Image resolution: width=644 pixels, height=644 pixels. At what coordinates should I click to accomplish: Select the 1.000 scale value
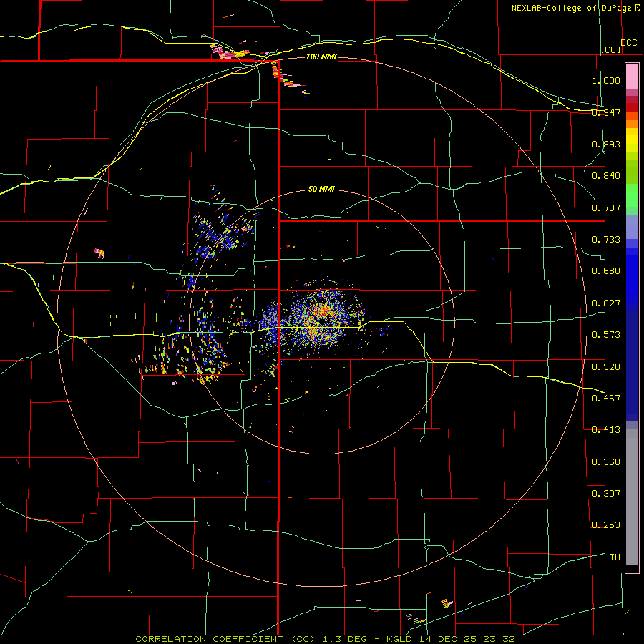pos(606,80)
